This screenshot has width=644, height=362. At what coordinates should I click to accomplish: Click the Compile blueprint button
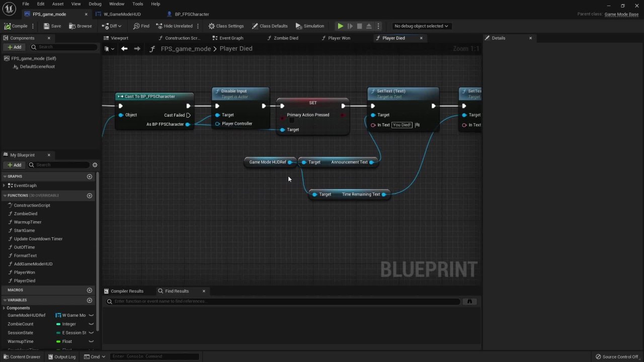[16, 26]
